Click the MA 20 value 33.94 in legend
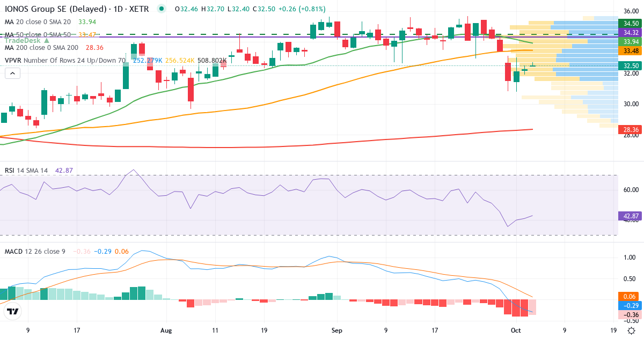Image resolution: width=644 pixels, height=338 pixels. point(87,22)
